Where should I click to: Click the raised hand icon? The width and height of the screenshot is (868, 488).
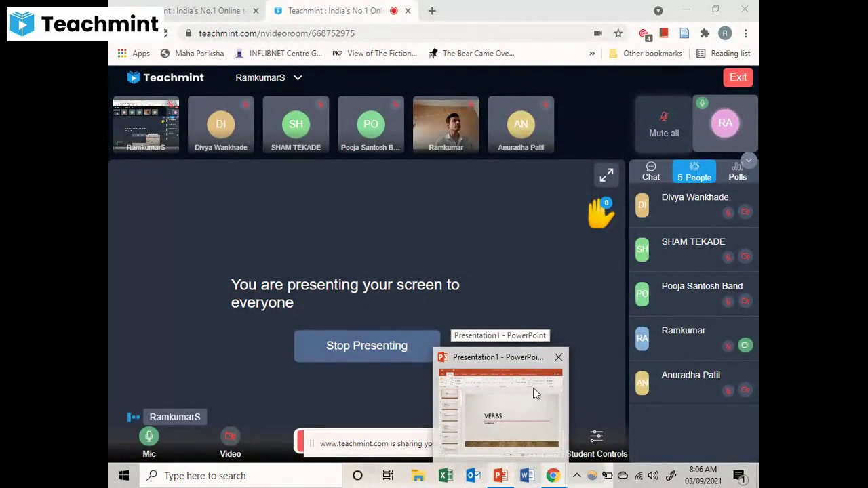[601, 213]
